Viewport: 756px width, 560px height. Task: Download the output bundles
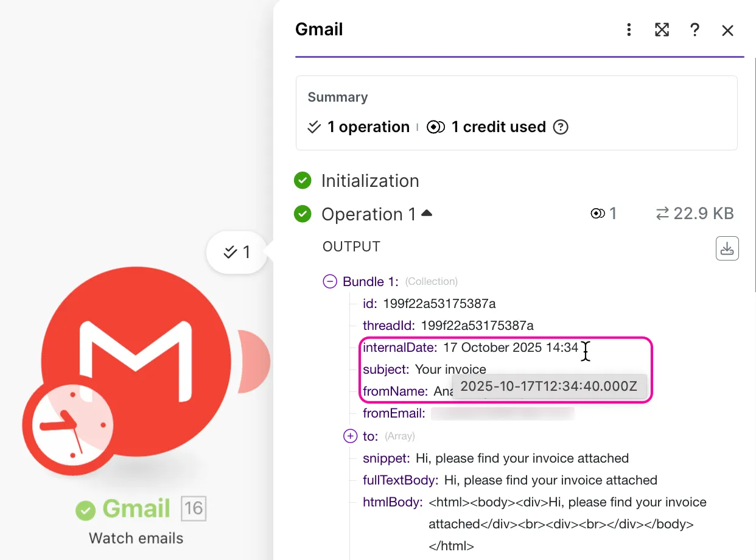tap(727, 248)
